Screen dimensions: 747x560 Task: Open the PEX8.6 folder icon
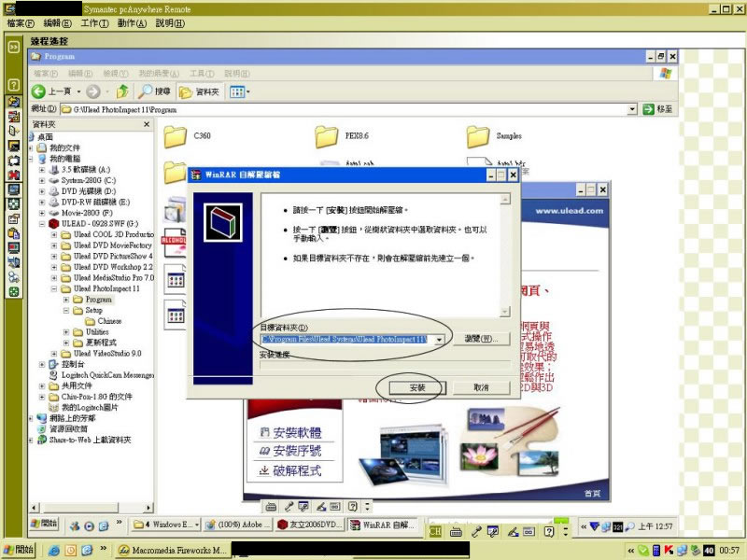[x=326, y=136]
